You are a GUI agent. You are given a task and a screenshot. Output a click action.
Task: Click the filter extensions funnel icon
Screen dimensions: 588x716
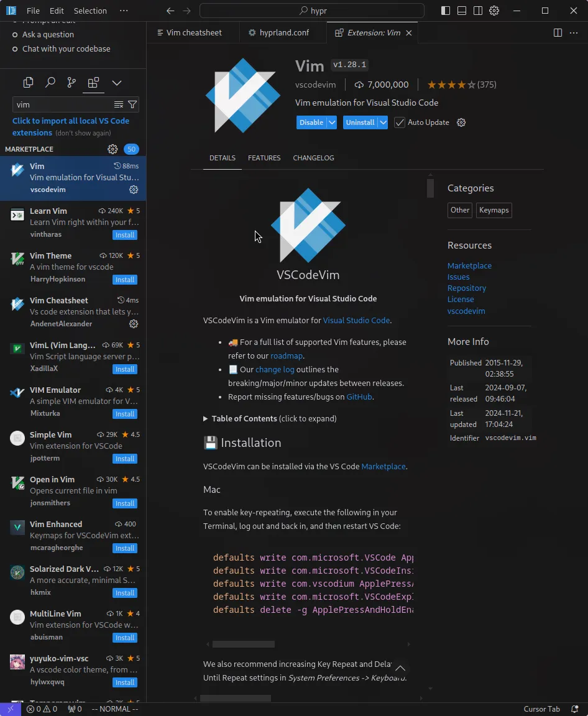pos(132,104)
